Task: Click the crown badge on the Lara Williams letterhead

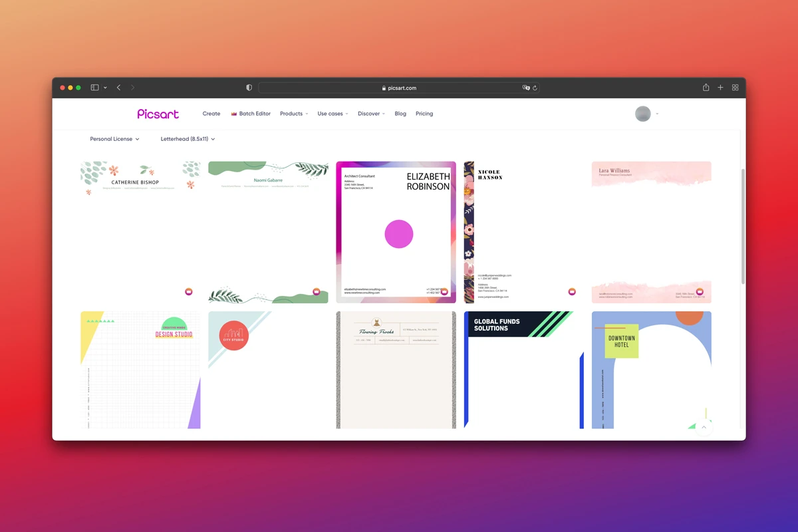Action: (700, 291)
